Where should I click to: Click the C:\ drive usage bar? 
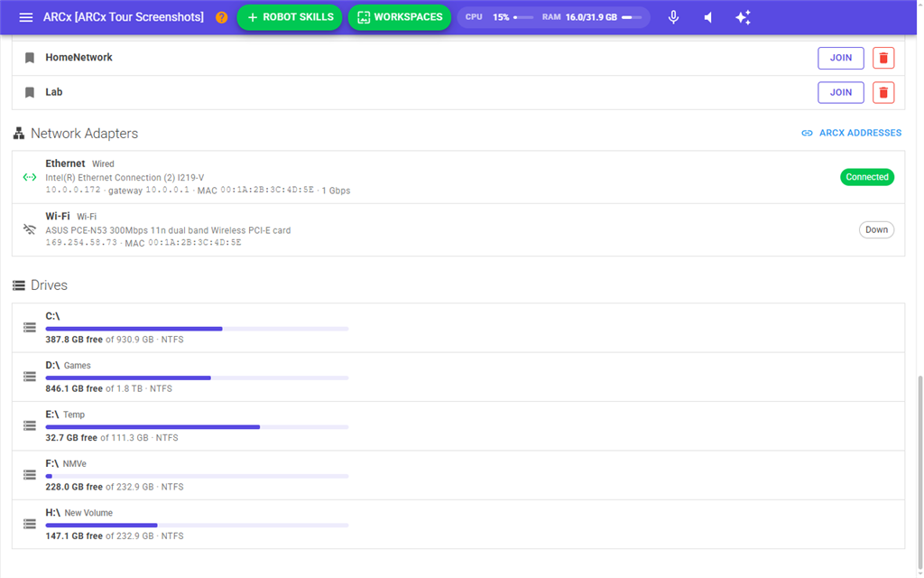tap(197, 329)
